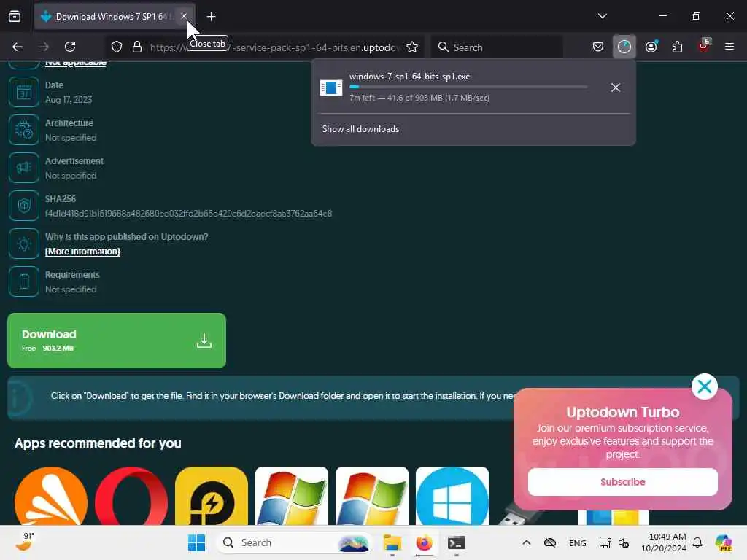Open the Windows Start menu
Viewport: 747px width, 560px height.
click(196, 542)
